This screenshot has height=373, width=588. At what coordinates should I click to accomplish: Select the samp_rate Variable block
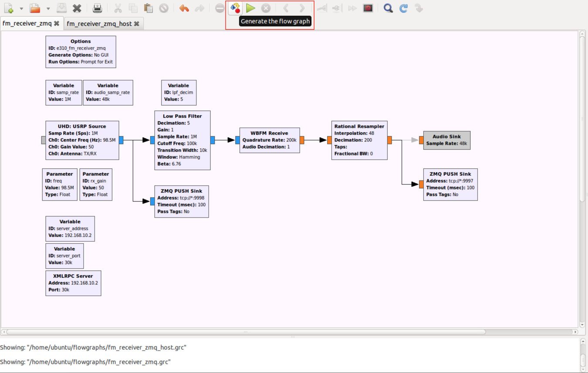point(64,92)
